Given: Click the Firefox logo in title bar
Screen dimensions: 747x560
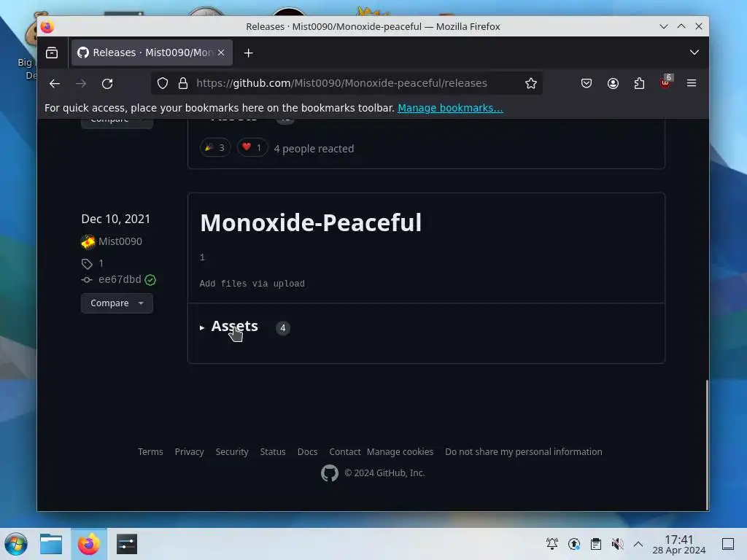Looking at the screenshot, I should [x=47, y=27].
